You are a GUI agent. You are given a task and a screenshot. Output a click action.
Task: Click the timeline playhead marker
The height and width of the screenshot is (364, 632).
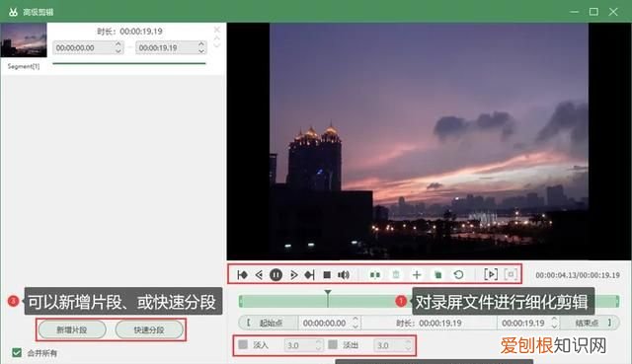pos(328,298)
